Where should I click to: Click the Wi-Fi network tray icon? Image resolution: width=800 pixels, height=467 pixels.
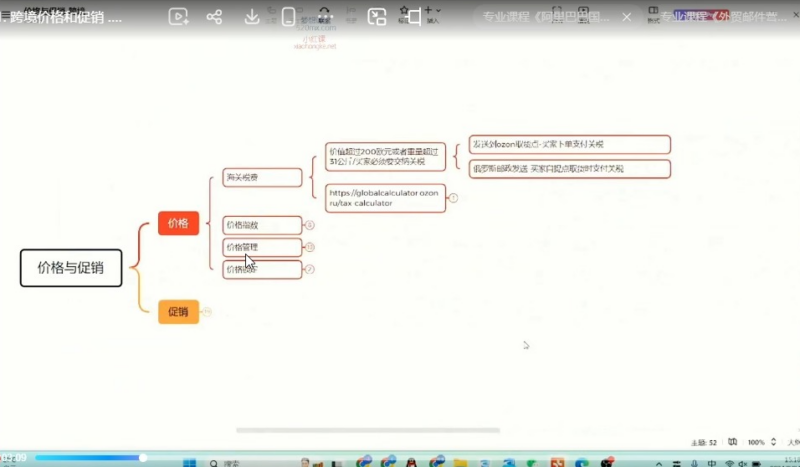pos(730,463)
